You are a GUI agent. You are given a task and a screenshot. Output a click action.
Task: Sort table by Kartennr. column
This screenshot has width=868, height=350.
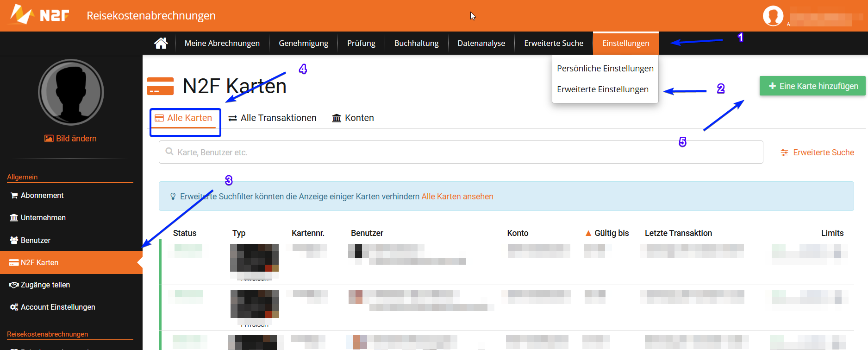click(308, 233)
